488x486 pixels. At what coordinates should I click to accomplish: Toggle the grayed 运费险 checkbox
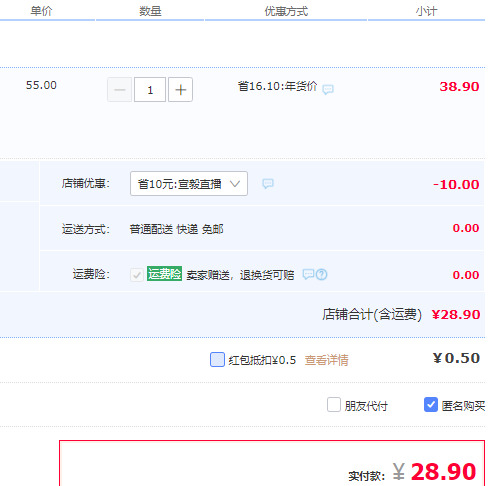137,275
